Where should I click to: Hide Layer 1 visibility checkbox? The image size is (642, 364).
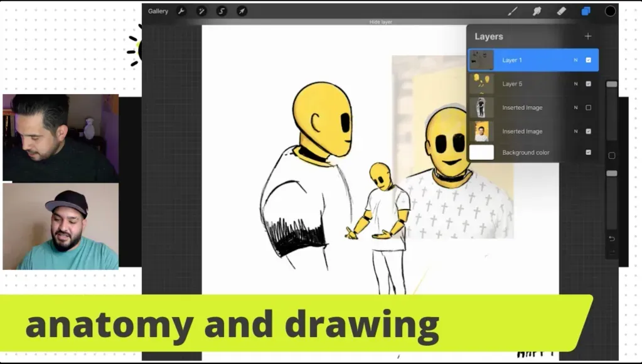click(589, 60)
